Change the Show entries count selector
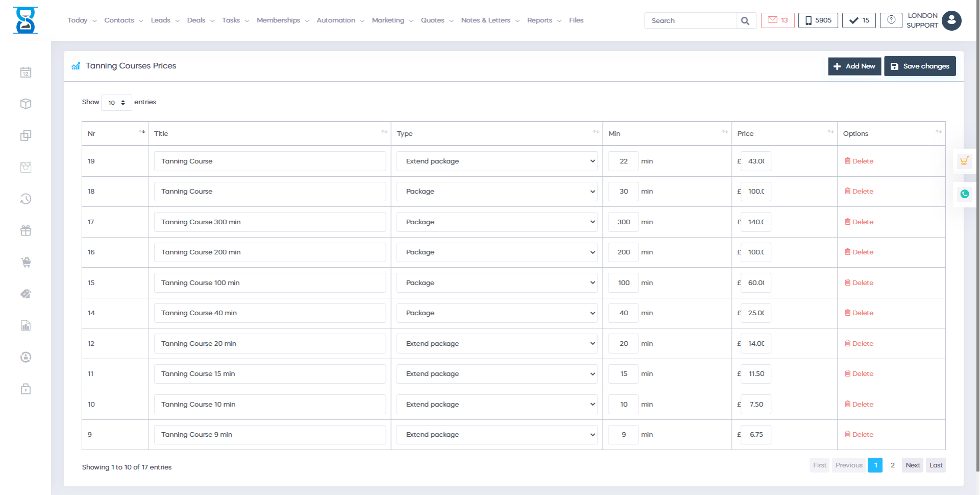The image size is (980, 495). point(116,103)
